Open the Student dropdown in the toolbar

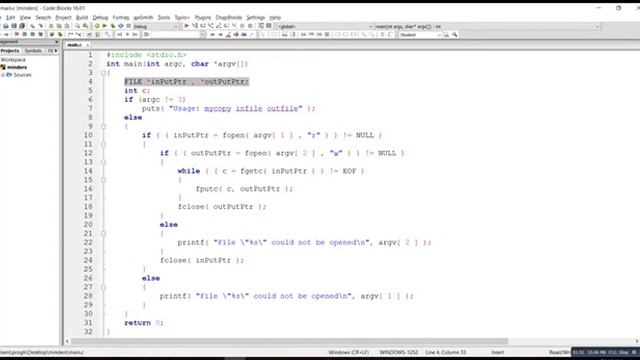tap(420, 35)
